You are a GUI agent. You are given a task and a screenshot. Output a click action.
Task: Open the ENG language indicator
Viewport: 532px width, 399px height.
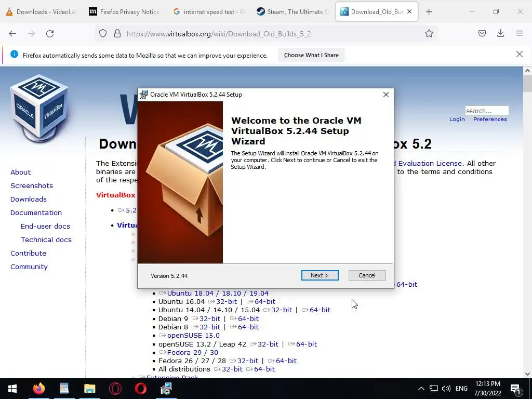click(461, 389)
